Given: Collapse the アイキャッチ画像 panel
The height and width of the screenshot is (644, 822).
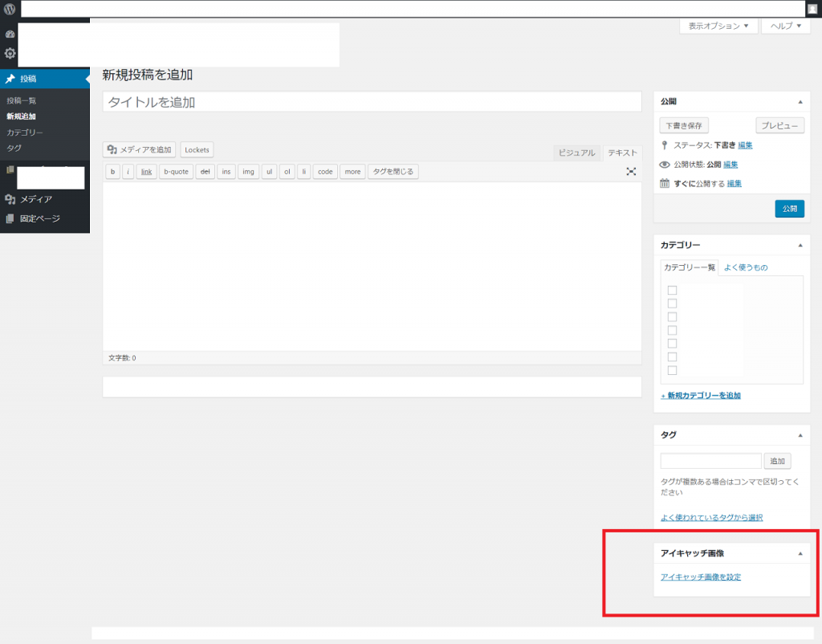Looking at the screenshot, I should tap(800, 554).
